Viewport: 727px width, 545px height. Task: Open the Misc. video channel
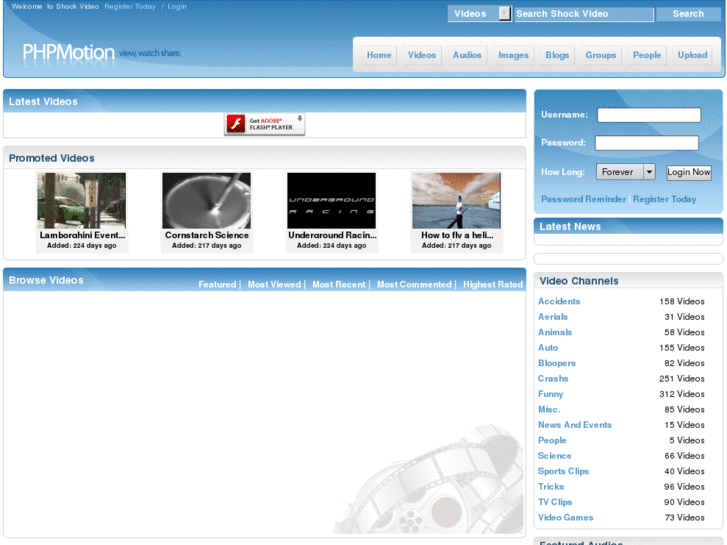tap(549, 410)
